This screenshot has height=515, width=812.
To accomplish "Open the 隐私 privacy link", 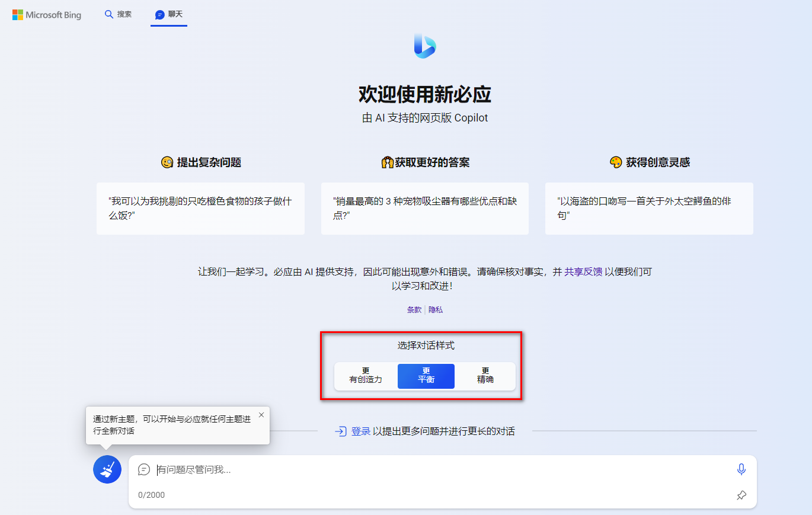I will tap(436, 309).
